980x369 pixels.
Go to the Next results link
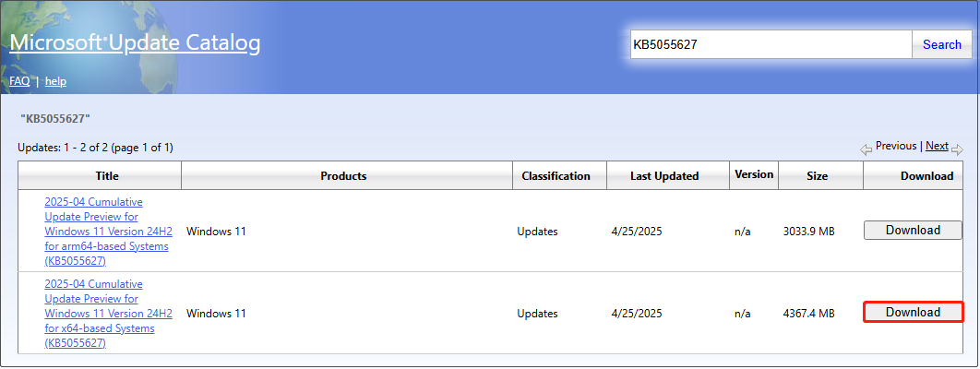pyautogui.click(x=937, y=146)
